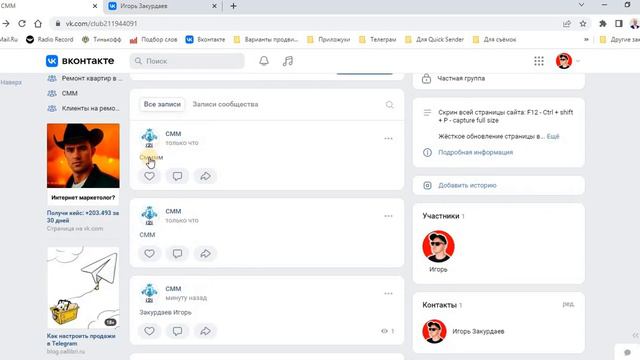Go to the ВКонтакте logo home
Image resolution: width=640 pixels, height=360 pixels.
tap(80, 61)
